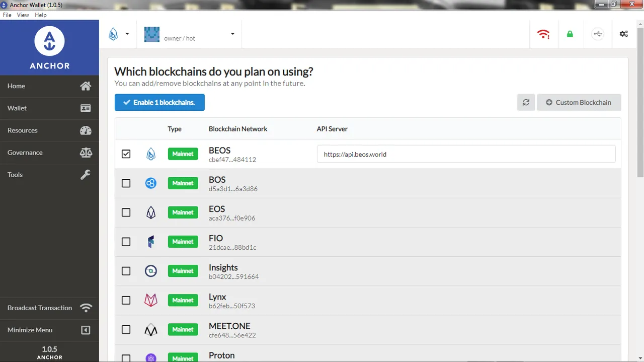Viewport: 644px width, 362px height.
Task: Edit the BEOS API Server field
Action: [466, 154]
